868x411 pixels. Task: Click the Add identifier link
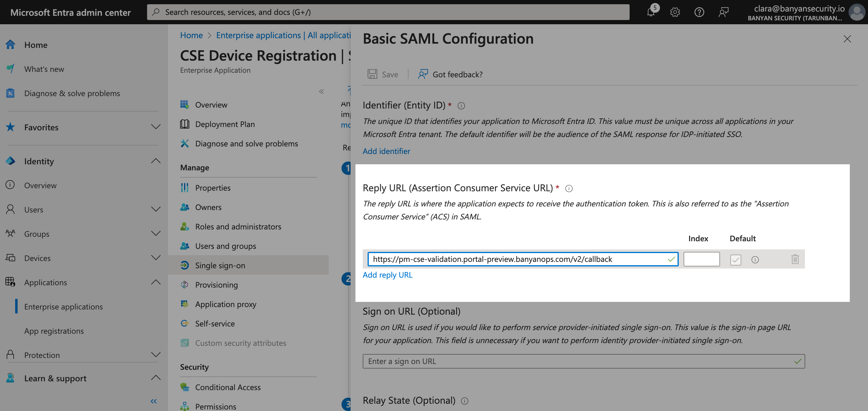tap(386, 151)
